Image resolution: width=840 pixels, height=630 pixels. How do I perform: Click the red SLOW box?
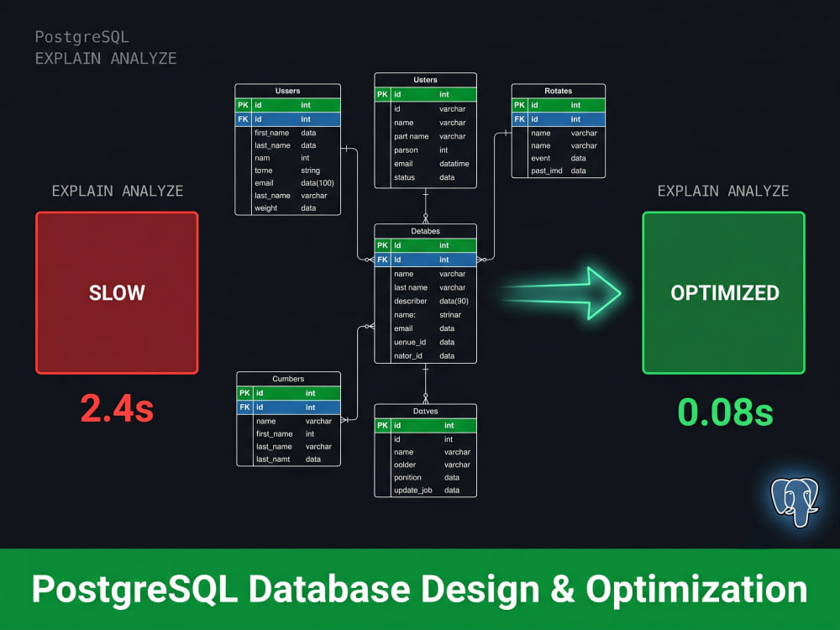click(117, 292)
